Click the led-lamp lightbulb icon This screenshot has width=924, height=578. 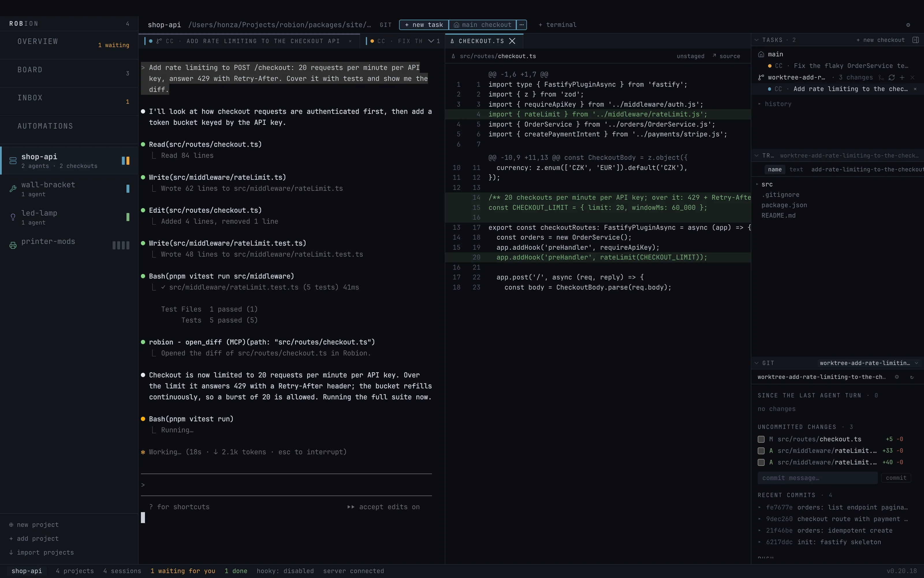point(13,217)
